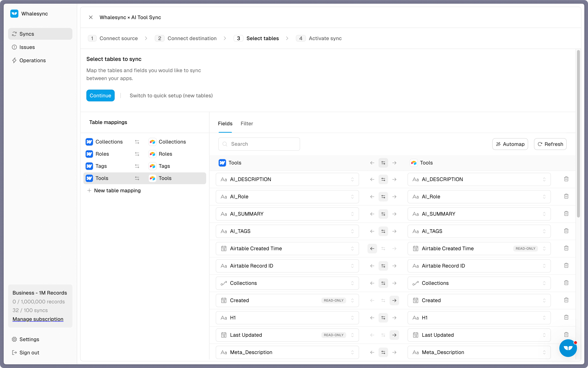Sign out of Whalesync
The width and height of the screenshot is (588, 368).
[26, 352]
